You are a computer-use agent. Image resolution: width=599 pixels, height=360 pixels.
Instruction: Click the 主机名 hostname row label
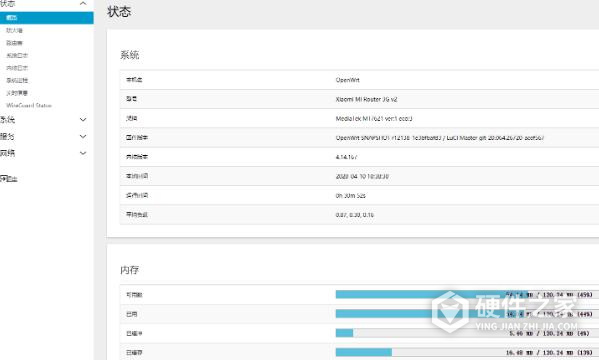pos(134,80)
